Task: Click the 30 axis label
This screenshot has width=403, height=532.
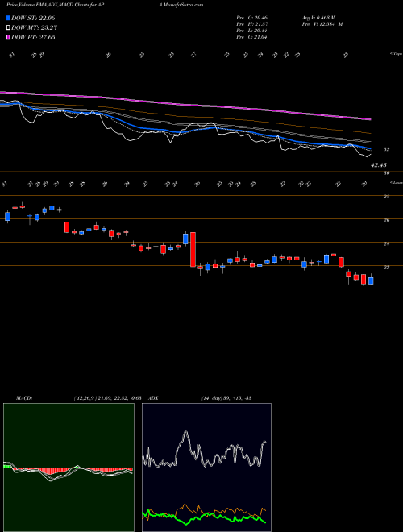Action: coord(386,173)
